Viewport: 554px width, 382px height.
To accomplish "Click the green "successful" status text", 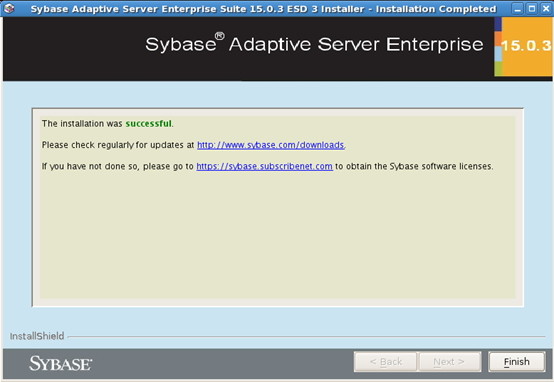I will 148,124.
